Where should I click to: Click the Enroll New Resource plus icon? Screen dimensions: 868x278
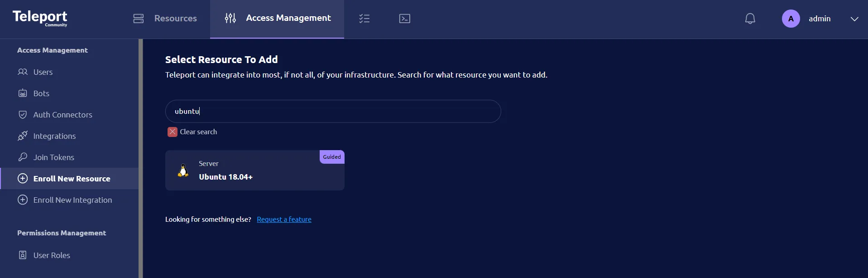23,178
